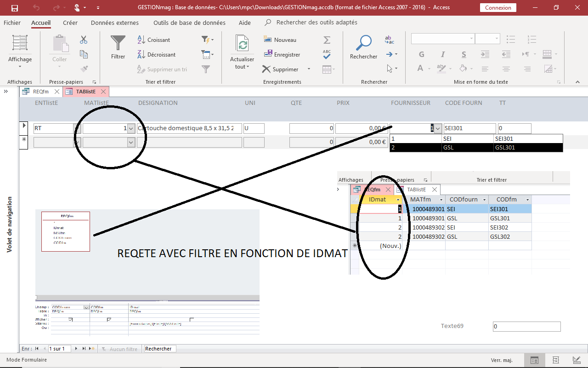Sort descending with Décroissant

click(x=157, y=55)
